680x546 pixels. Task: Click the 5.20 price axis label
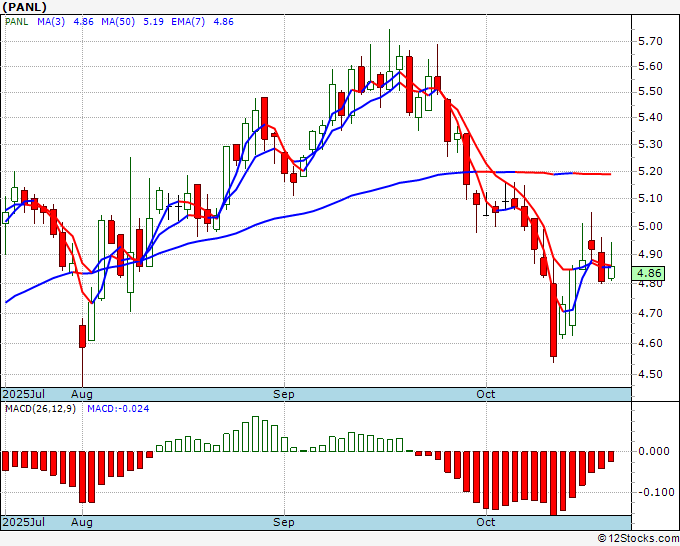click(x=650, y=171)
